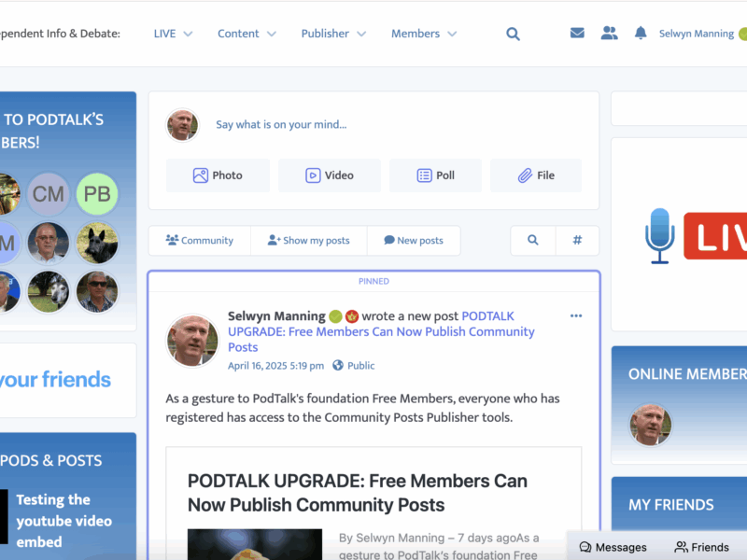Click the feed search magnifier button
The height and width of the screenshot is (560, 747).
533,240
